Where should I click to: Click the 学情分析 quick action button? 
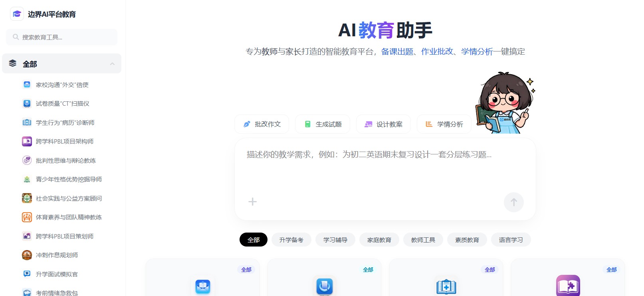[444, 124]
